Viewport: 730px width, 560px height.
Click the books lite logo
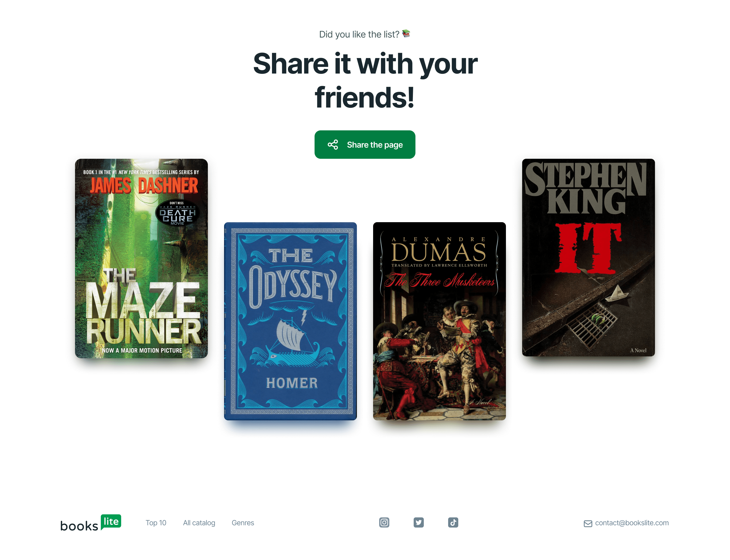(x=91, y=522)
